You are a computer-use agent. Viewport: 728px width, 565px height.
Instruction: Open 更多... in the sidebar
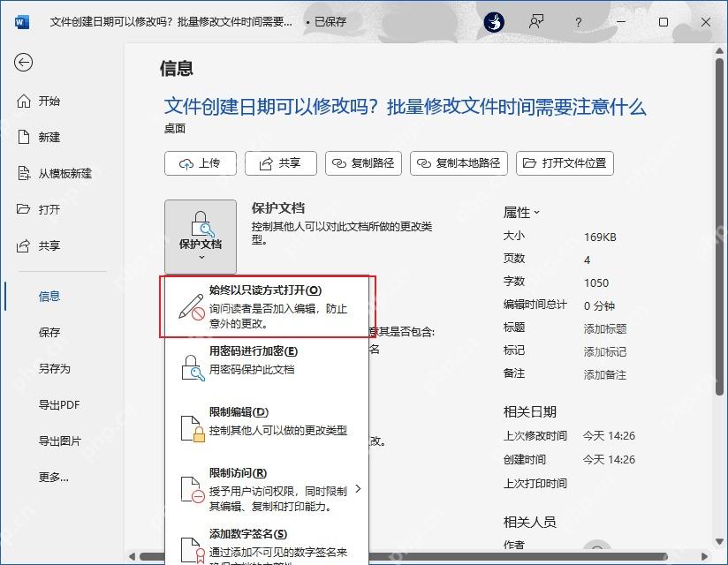(x=53, y=477)
